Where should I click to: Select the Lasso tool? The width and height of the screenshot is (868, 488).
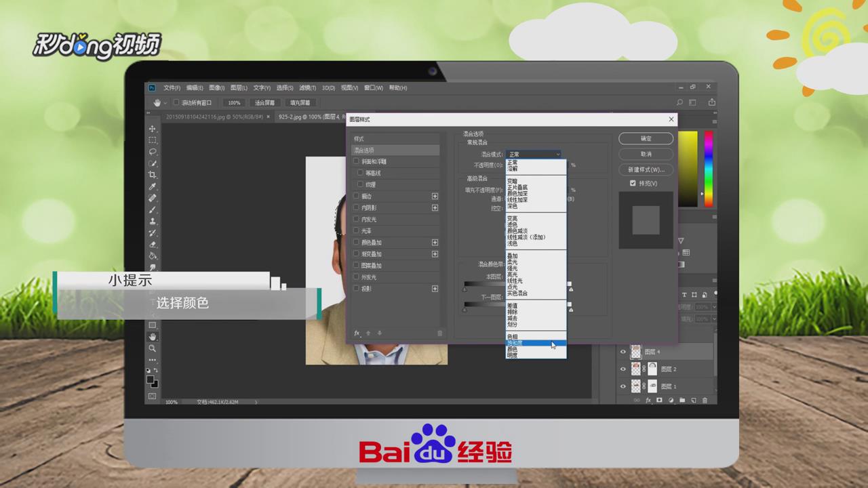(153, 152)
